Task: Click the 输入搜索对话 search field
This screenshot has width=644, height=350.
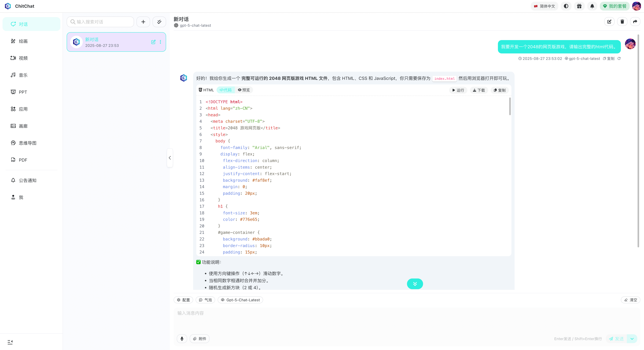Action: (103, 22)
